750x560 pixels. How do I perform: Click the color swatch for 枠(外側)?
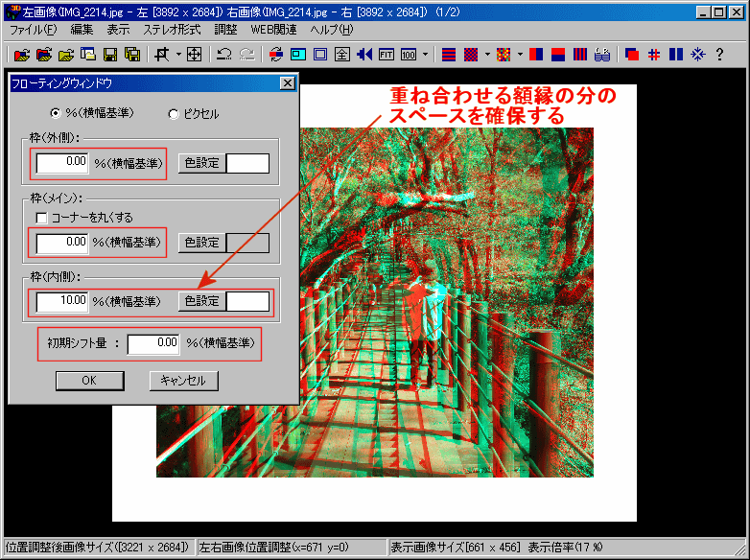pos(247,163)
